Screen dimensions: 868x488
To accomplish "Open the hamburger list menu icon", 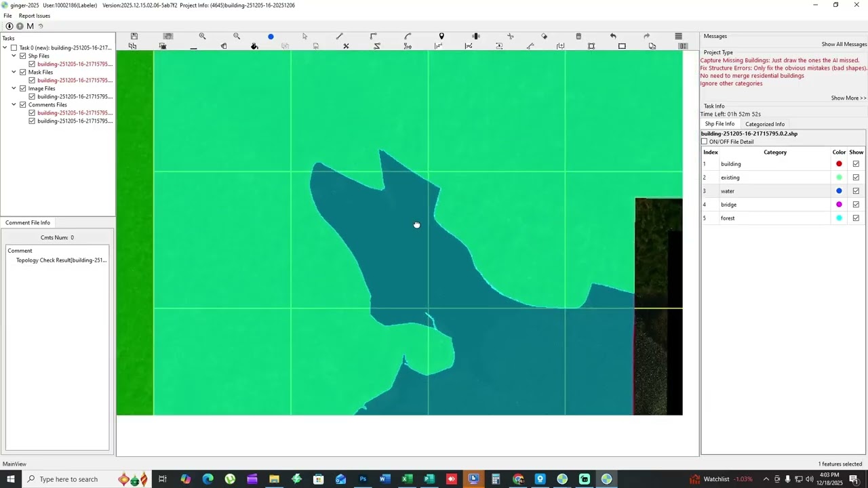I will coord(678,36).
